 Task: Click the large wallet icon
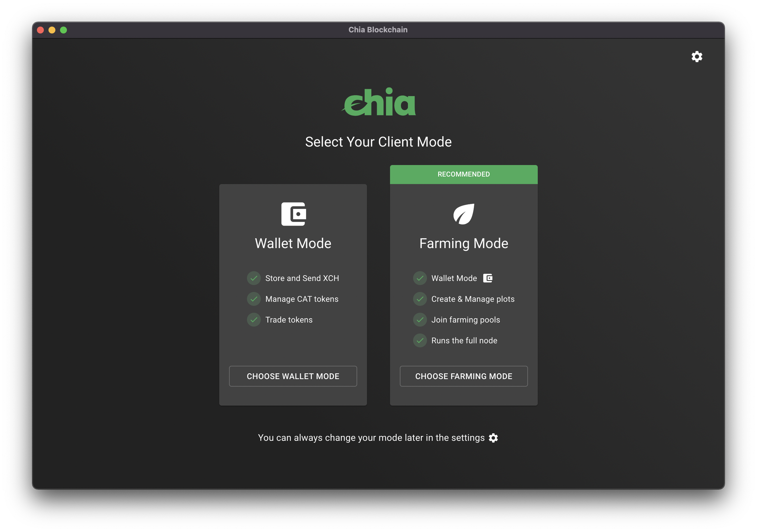pos(293,214)
